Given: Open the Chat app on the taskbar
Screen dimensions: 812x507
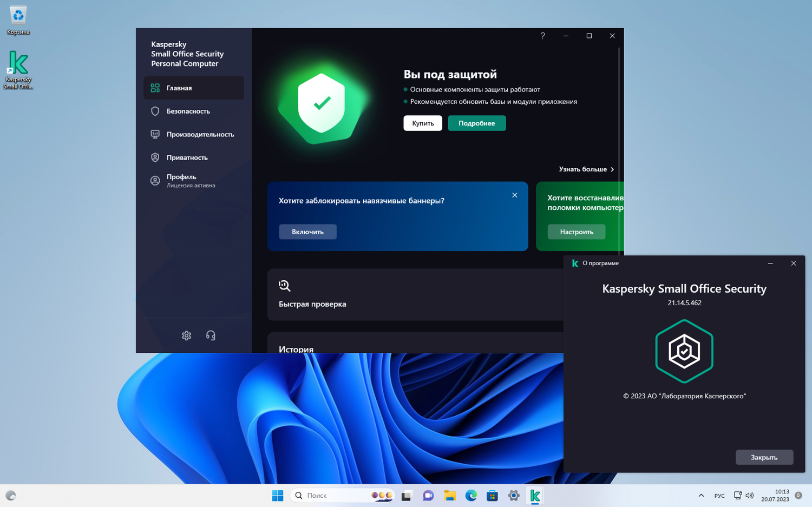Looking at the screenshot, I should (x=428, y=496).
